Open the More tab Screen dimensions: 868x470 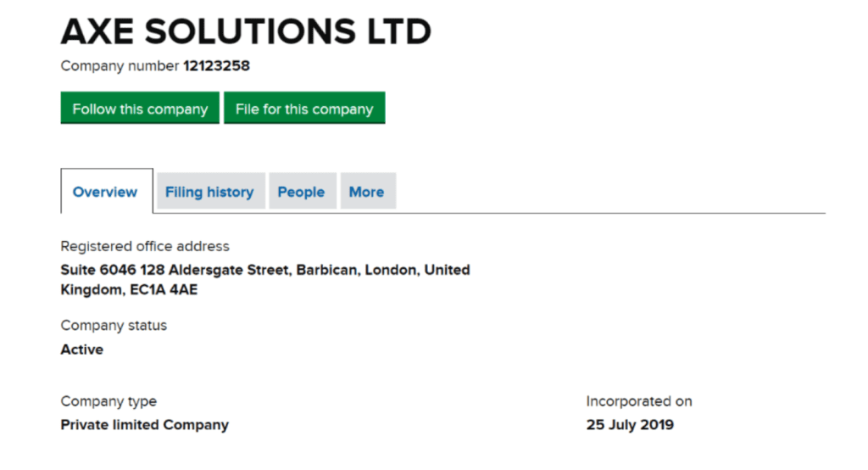[x=366, y=192]
